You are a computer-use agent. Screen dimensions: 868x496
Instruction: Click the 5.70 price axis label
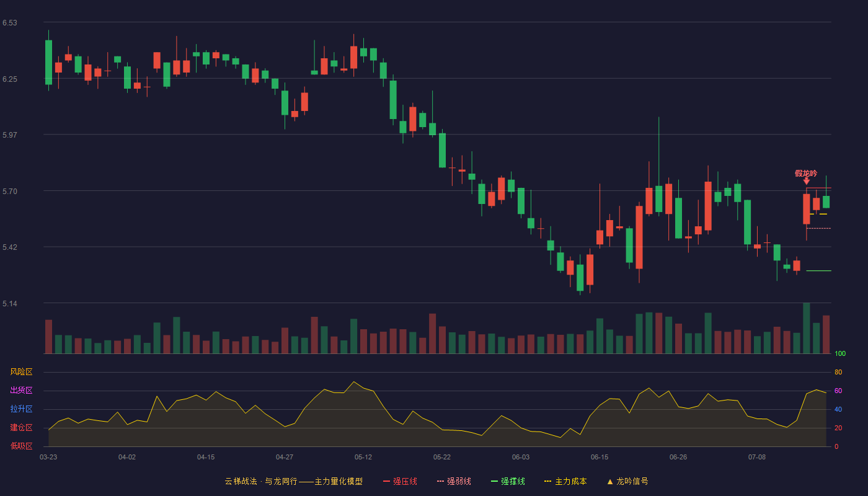click(10, 192)
